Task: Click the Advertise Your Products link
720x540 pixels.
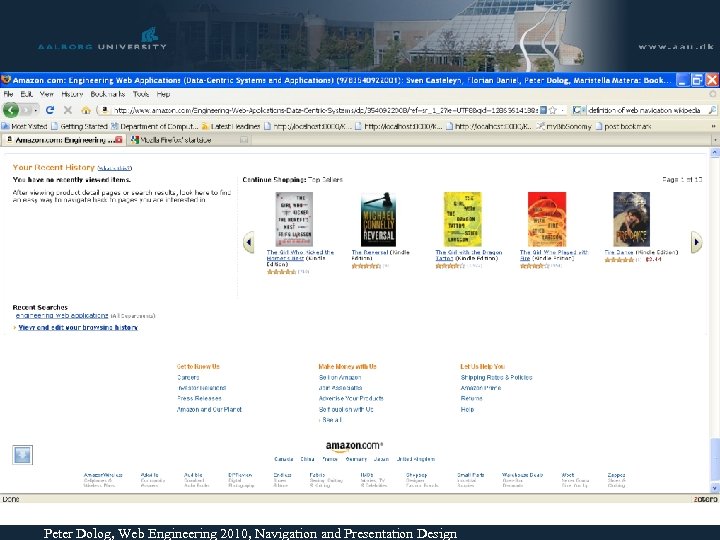Action: click(351, 399)
